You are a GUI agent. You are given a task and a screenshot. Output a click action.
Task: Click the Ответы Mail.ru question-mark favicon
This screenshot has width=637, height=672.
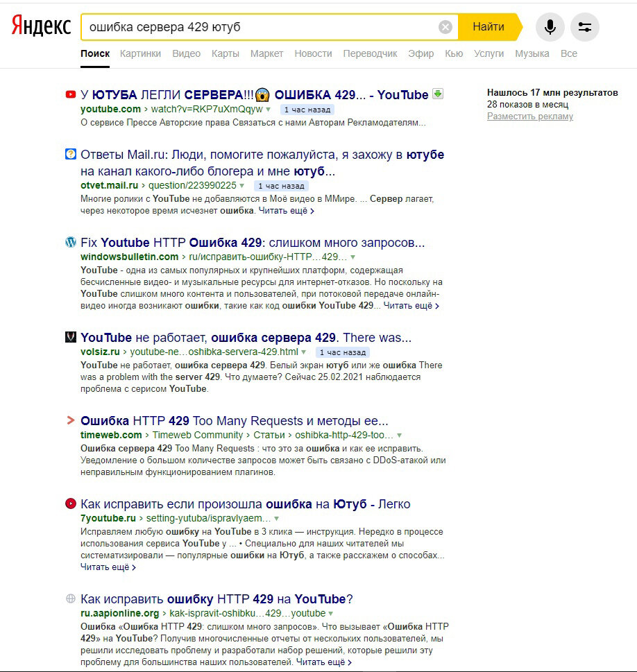coord(70,154)
